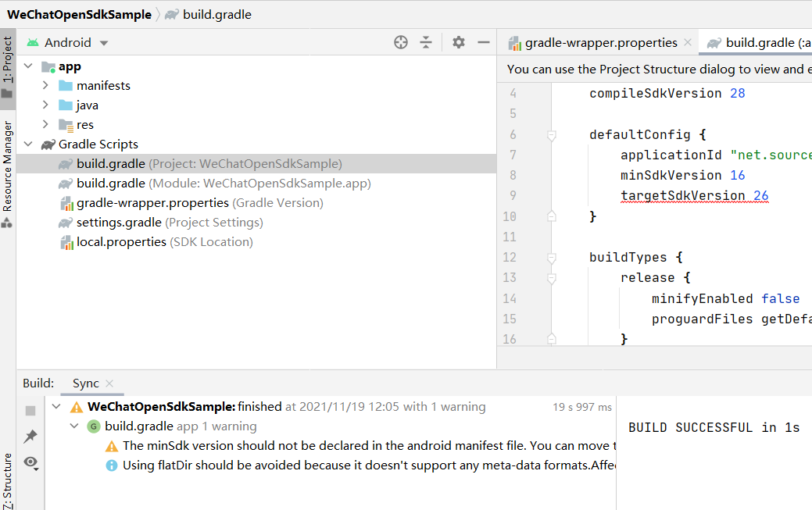Viewport: 812px width, 510px height.
Task: Open the Android project view dropdown
Action: [68, 43]
